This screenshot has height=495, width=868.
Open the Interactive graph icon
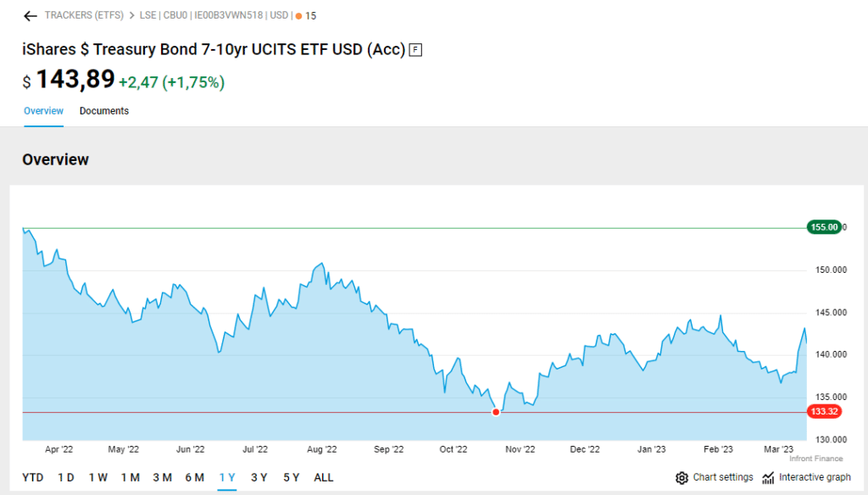click(x=768, y=477)
